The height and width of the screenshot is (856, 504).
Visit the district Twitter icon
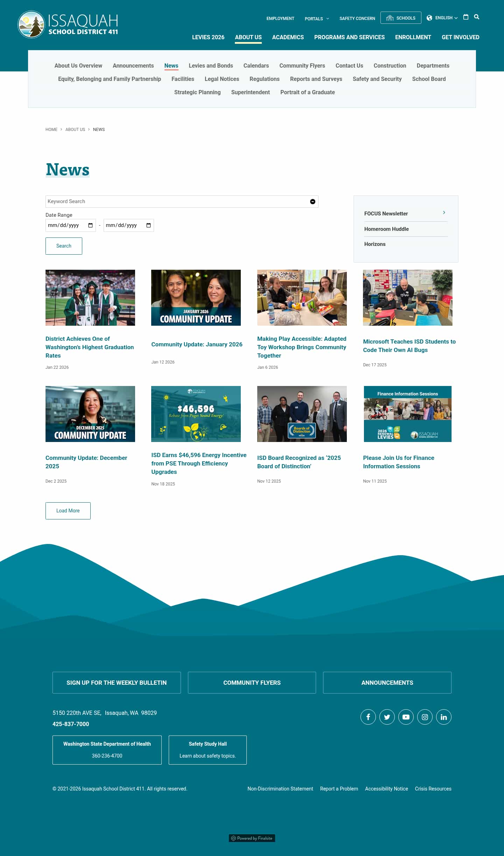pos(387,717)
